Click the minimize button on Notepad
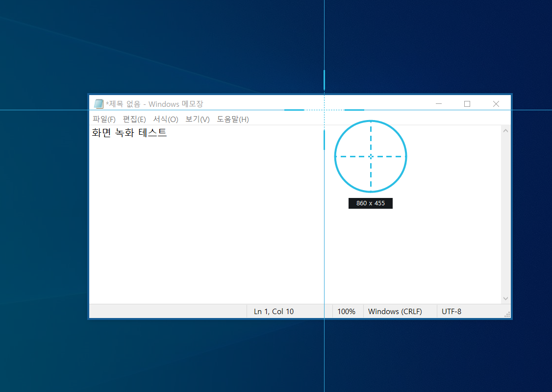Screen dimensions: 552x392 [438, 103]
